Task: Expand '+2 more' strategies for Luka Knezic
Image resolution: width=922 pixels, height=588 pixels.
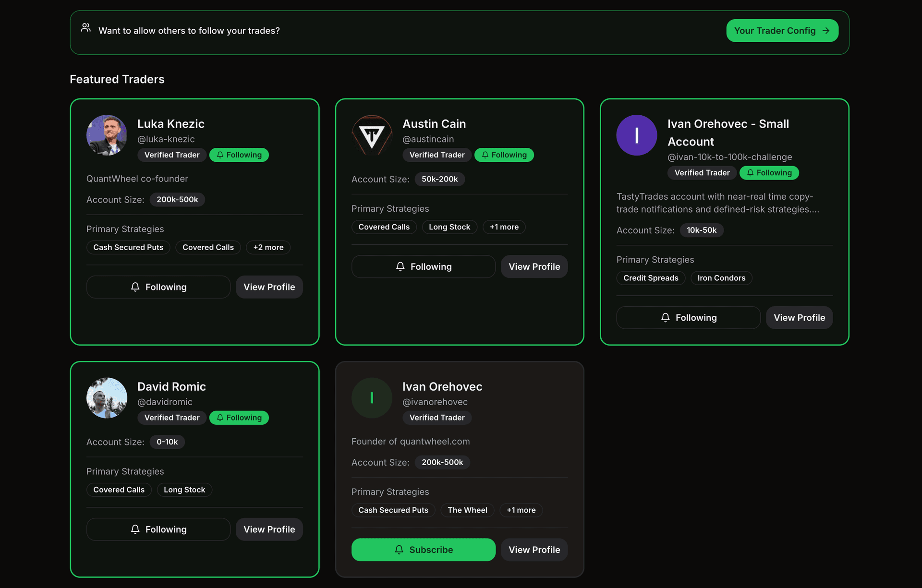Action: click(268, 247)
